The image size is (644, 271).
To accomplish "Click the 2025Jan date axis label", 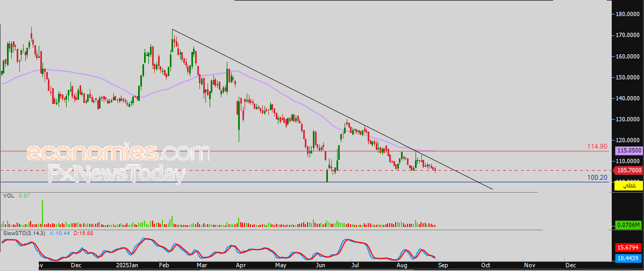I will [x=126, y=266].
